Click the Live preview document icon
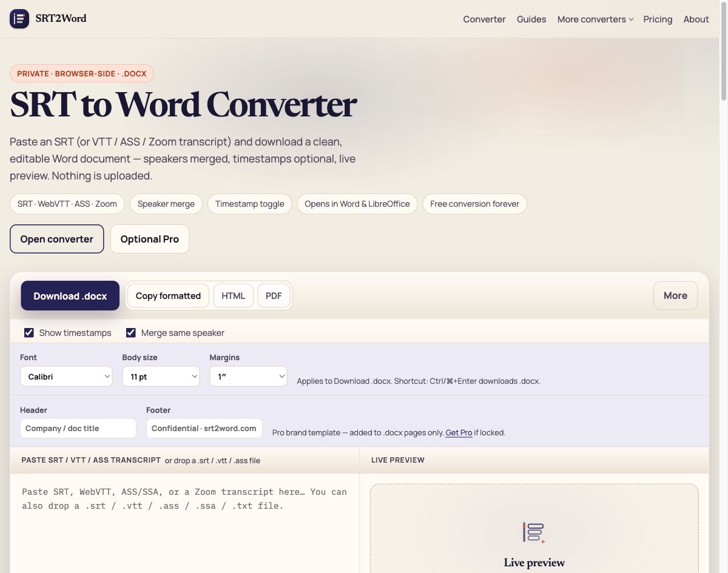 534,532
